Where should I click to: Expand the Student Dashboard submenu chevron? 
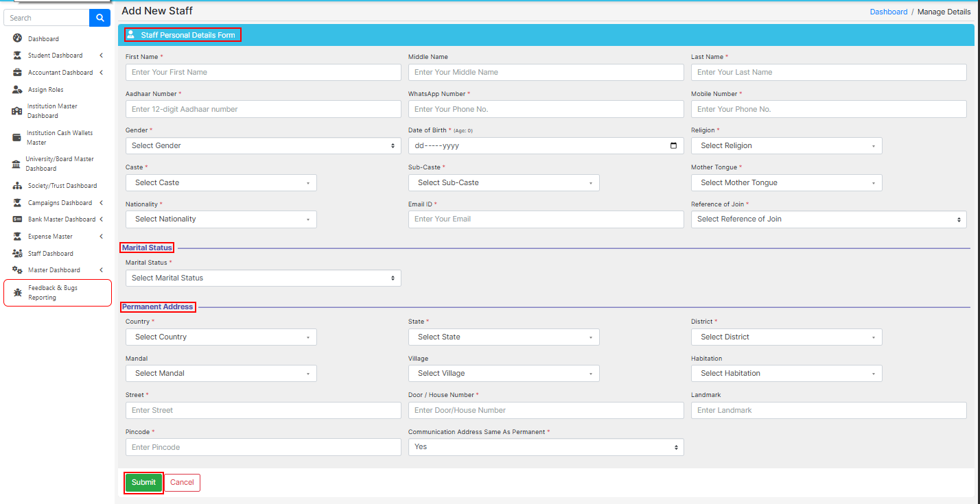point(101,56)
